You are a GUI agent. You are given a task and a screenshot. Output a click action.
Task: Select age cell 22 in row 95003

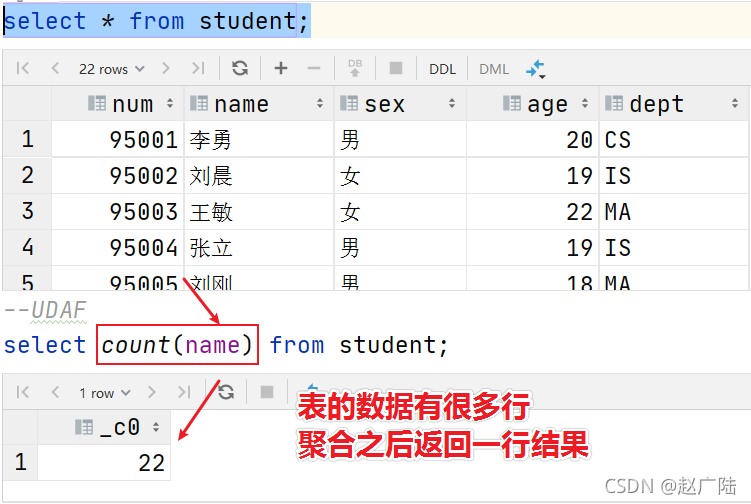pos(532,211)
